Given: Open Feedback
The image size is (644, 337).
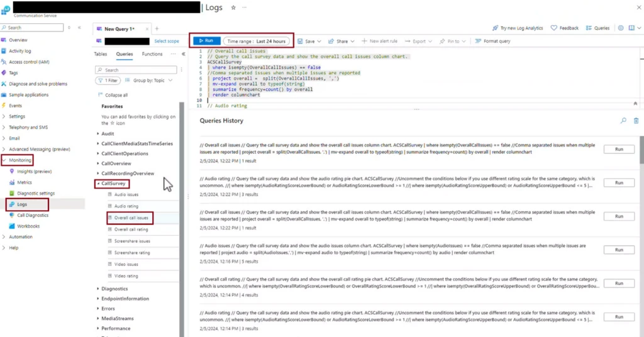Looking at the screenshot, I should point(564,28).
